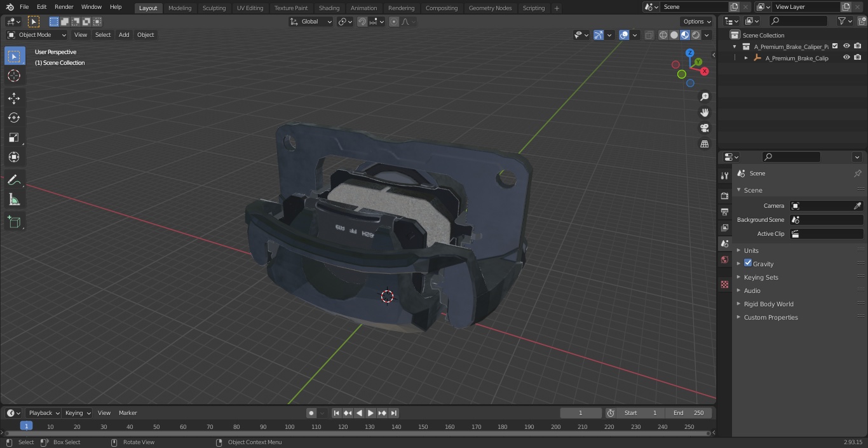The width and height of the screenshot is (868, 448).
Task: Switch to rendered viewport shading
Action: (696, 35)
